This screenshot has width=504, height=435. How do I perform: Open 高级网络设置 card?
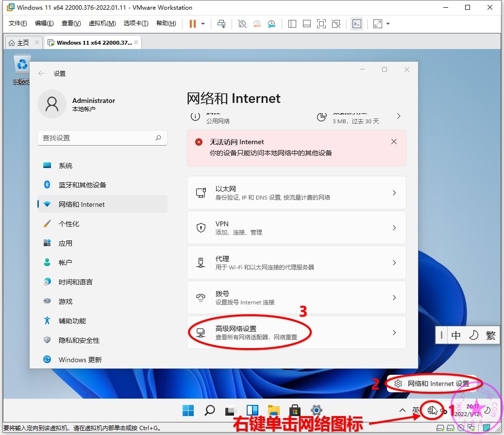pyautogui.click(x=296, y=333)
